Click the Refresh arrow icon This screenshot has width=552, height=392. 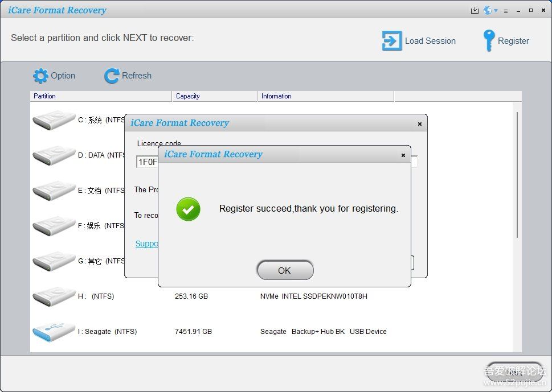tap(112, 76)
